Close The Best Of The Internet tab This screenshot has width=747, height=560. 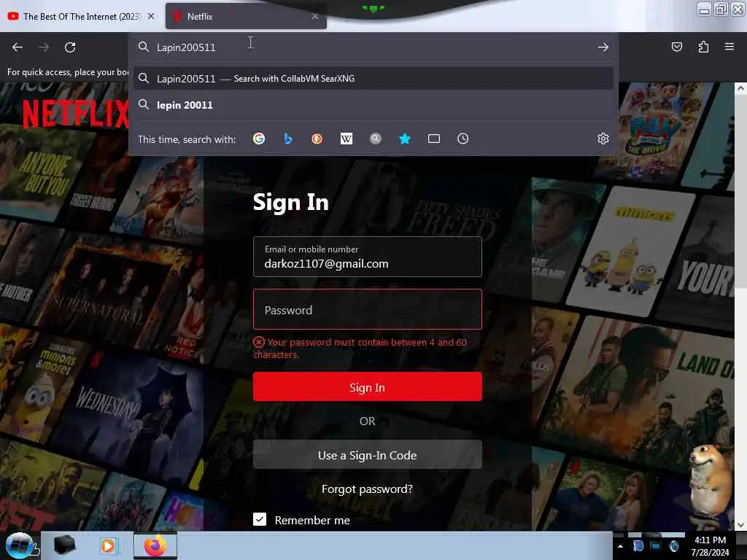151,16
